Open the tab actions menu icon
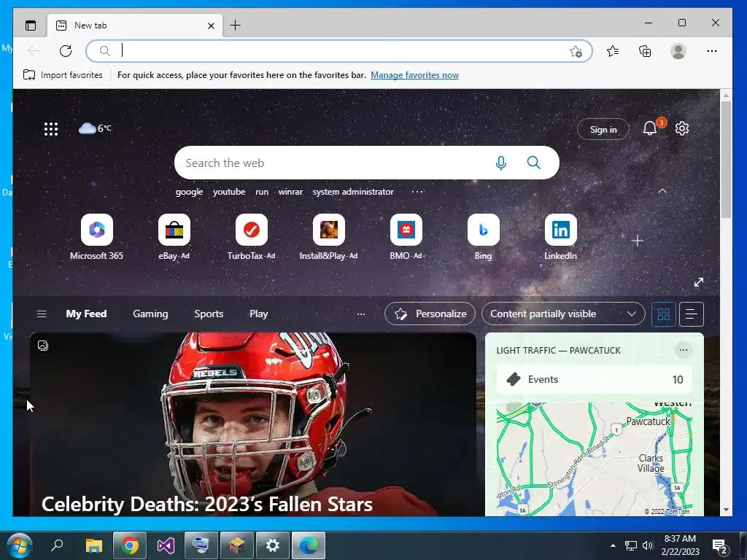This screenshot has height=560, width=747. click(31, 26)
